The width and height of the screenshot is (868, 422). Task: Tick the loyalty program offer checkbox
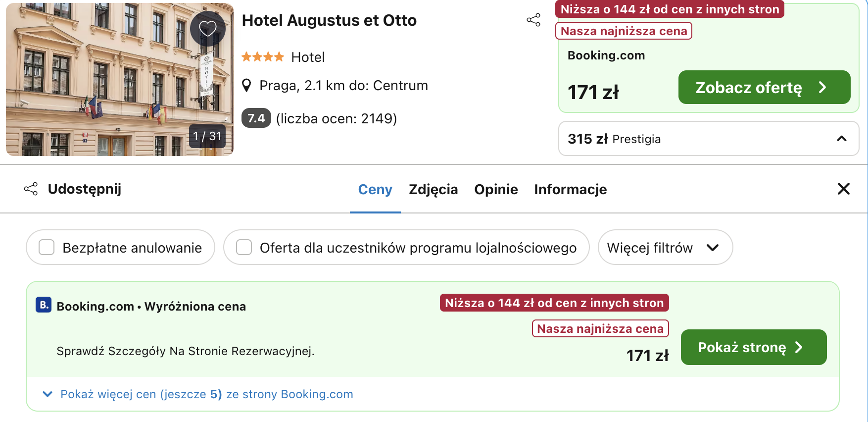pyautogui.click(x=244, y=247)
